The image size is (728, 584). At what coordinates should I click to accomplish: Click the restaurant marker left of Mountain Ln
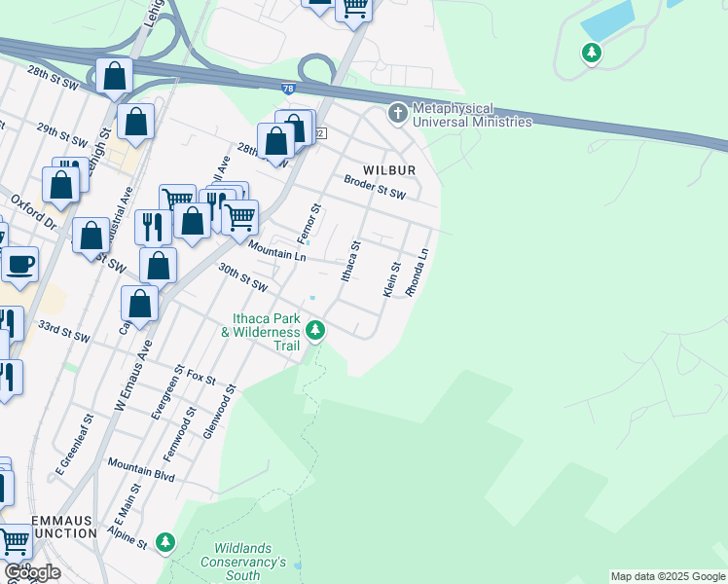(153, 227)
